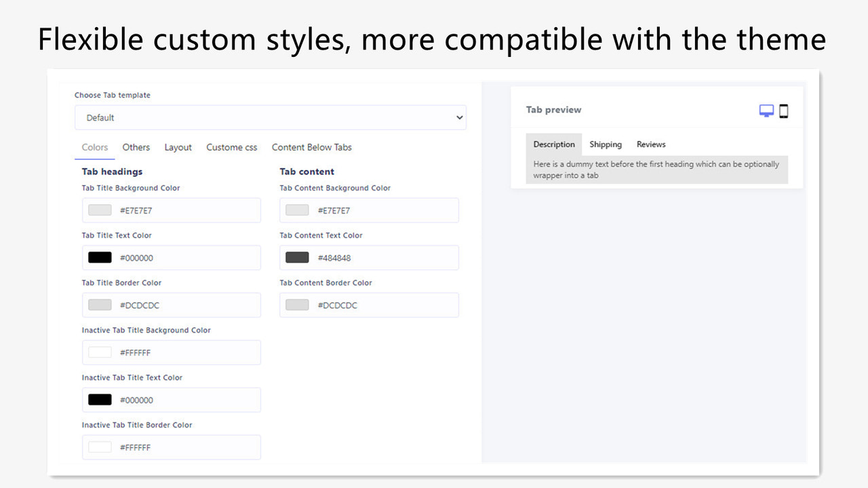
Task: Select Description in the Tab preview
Action: 554,144
